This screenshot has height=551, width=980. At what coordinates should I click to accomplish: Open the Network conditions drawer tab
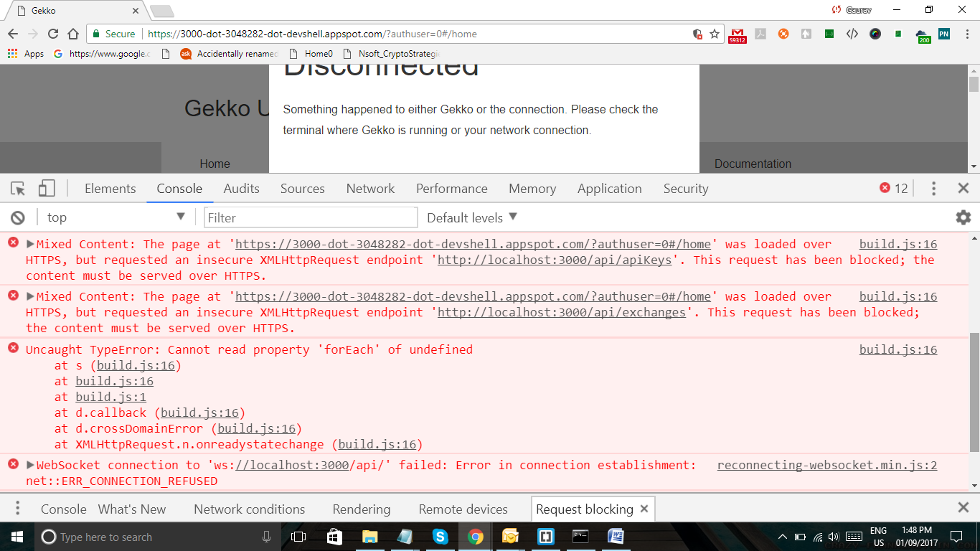pos(249,509)
